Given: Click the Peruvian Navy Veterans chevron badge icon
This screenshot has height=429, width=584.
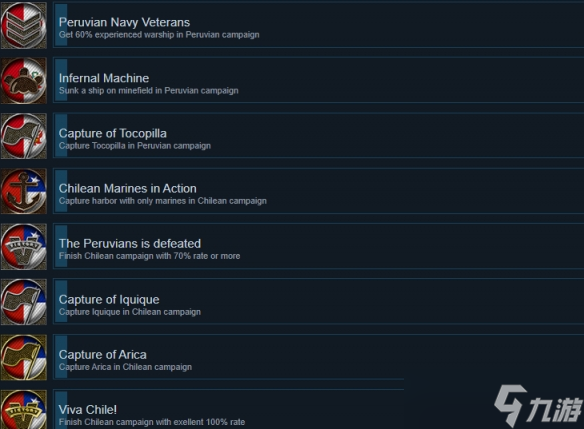Looking at the screenshot, I should coord(24,25).
